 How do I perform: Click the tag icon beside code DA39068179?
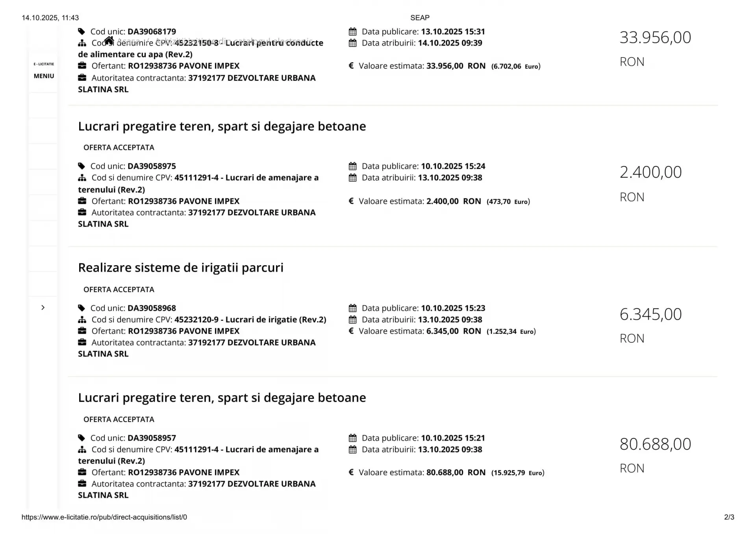coord(82,31)
